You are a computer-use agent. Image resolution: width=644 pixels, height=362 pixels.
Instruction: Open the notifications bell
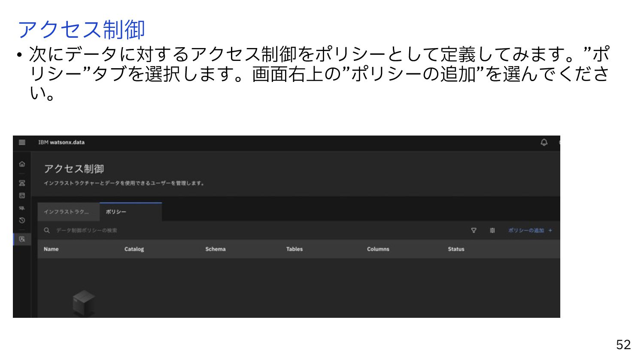[544, 142]
